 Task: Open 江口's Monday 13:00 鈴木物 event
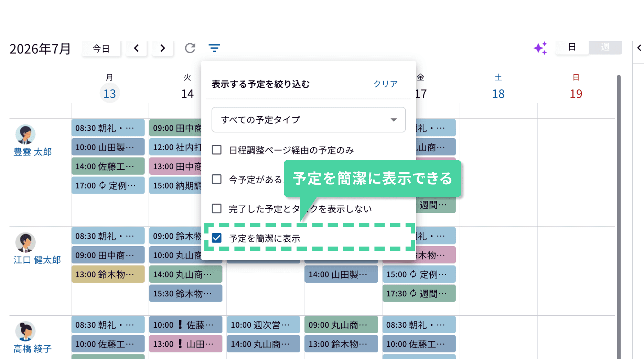click(x=108, y=274)
